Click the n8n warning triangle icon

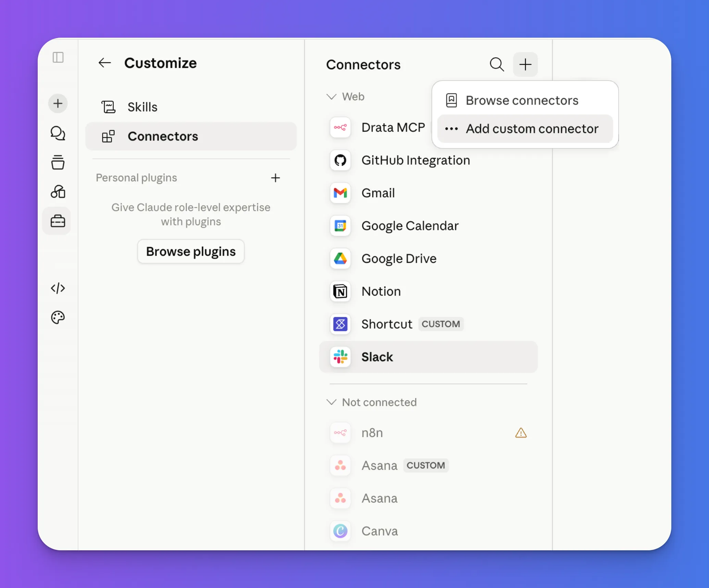(x=521, y=433)
